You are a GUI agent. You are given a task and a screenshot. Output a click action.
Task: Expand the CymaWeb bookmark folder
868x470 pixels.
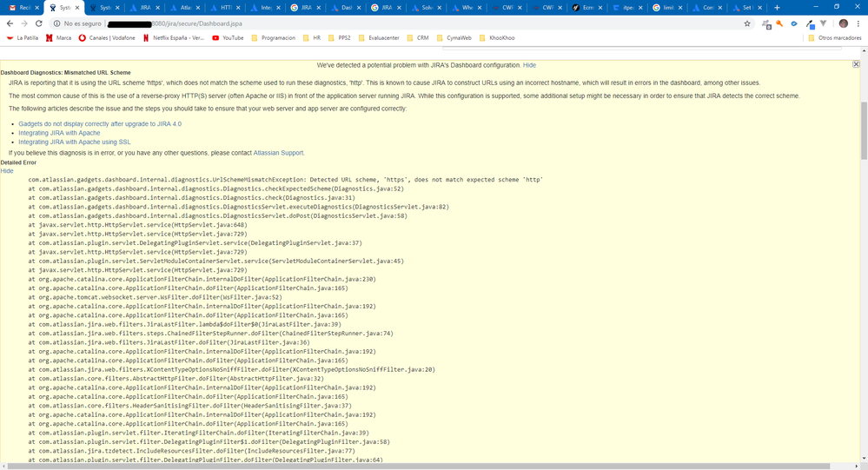(454, 38)
